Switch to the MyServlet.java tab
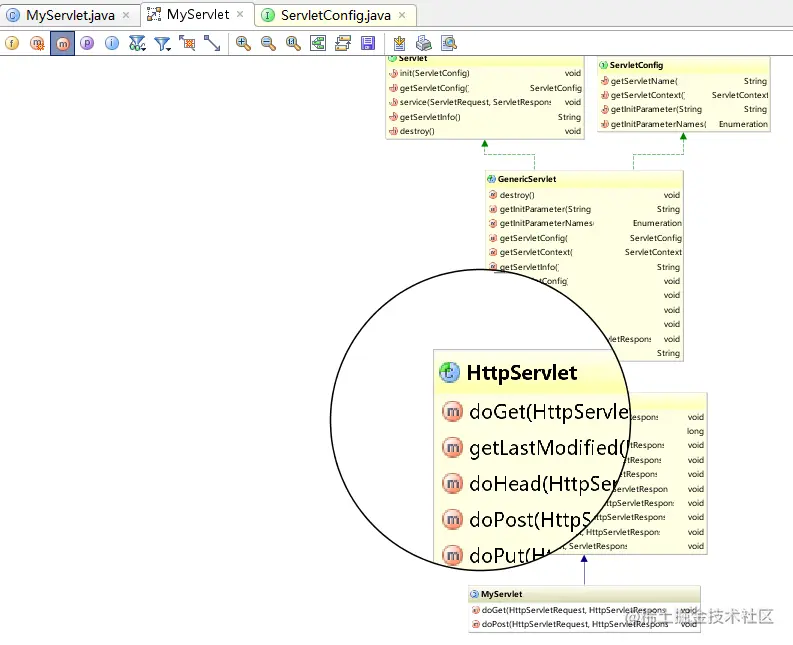Screen dimensions: 793x645 tap(70, 15)
